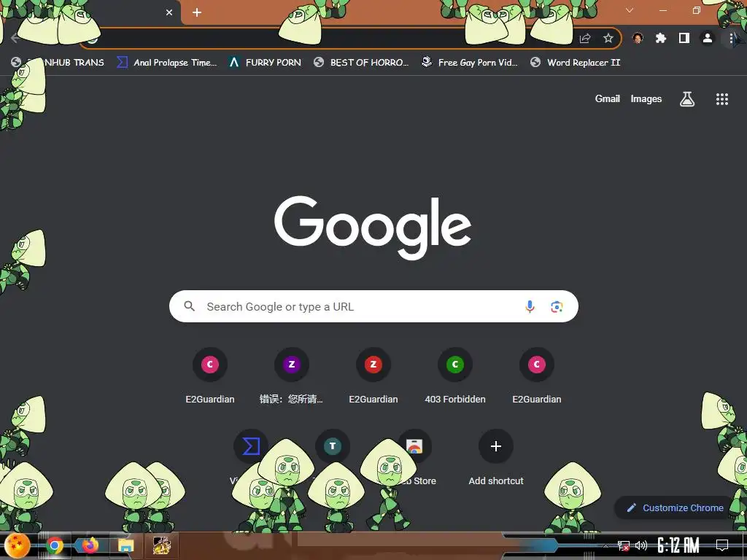Open the network status tray icon

point(623,545)
